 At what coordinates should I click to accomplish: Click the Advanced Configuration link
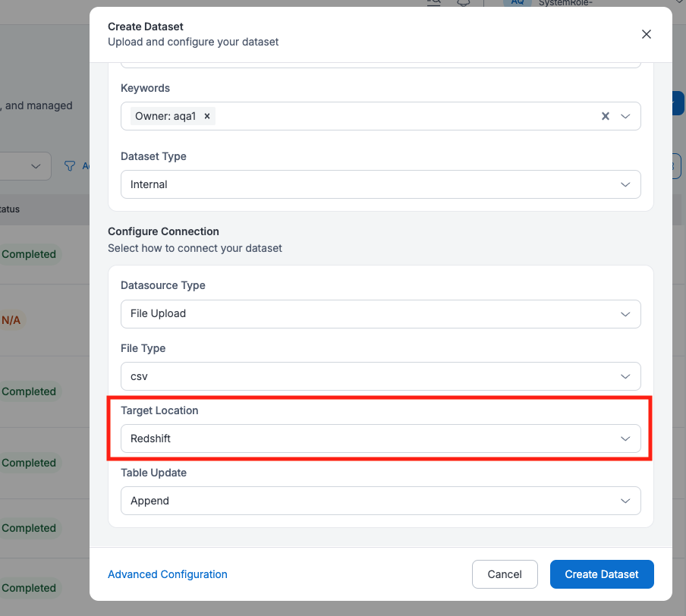168,574
